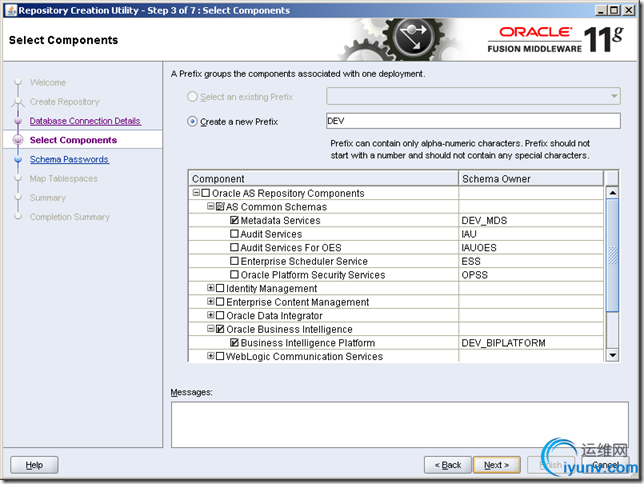Collapse Oracle AS Repository Components node
The width and height of the screenshot is (644, 484).
click(x=196, y=192)
